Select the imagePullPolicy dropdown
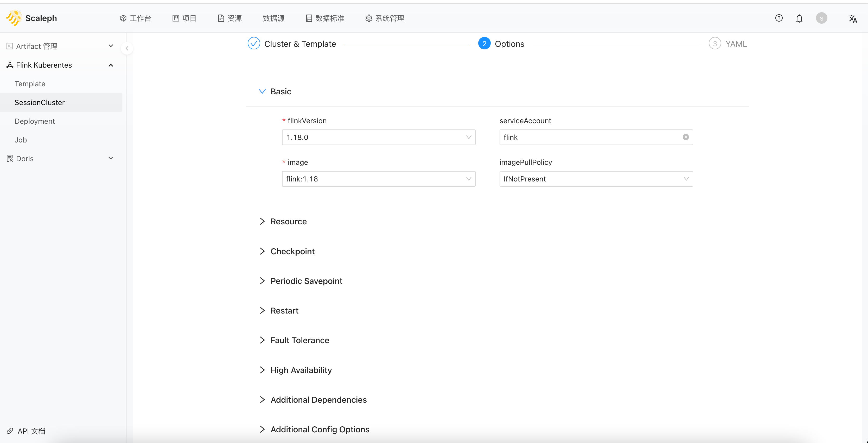868x443 pixels. click(596, 179)
